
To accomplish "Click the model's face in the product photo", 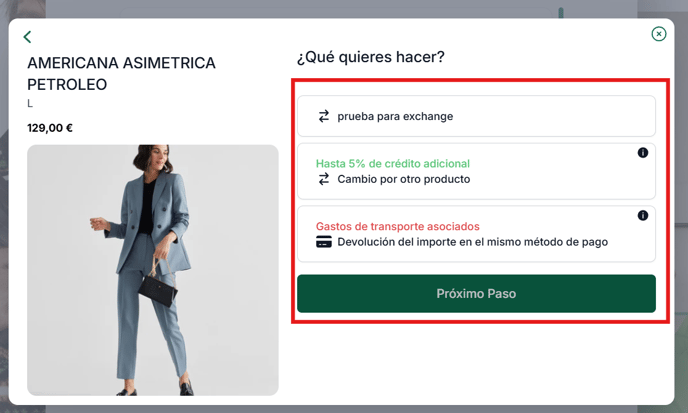I will click(x=161, y=157).
